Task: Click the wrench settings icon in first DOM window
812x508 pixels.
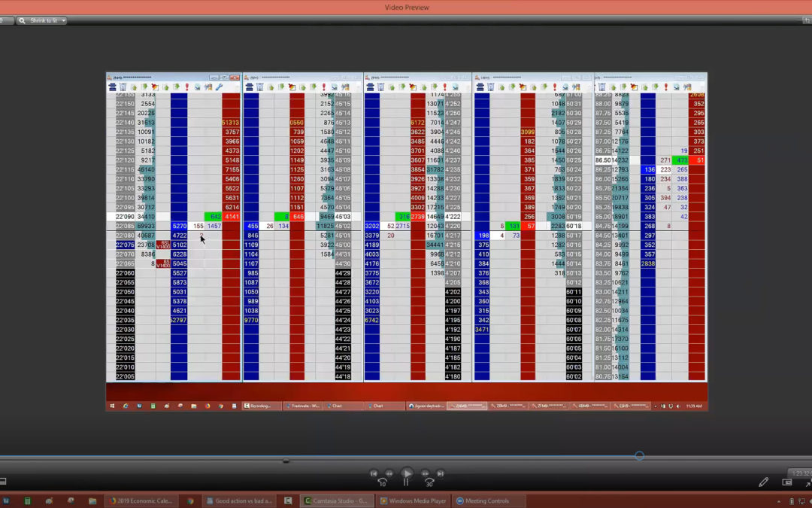Action: click(x=219, y=87)
